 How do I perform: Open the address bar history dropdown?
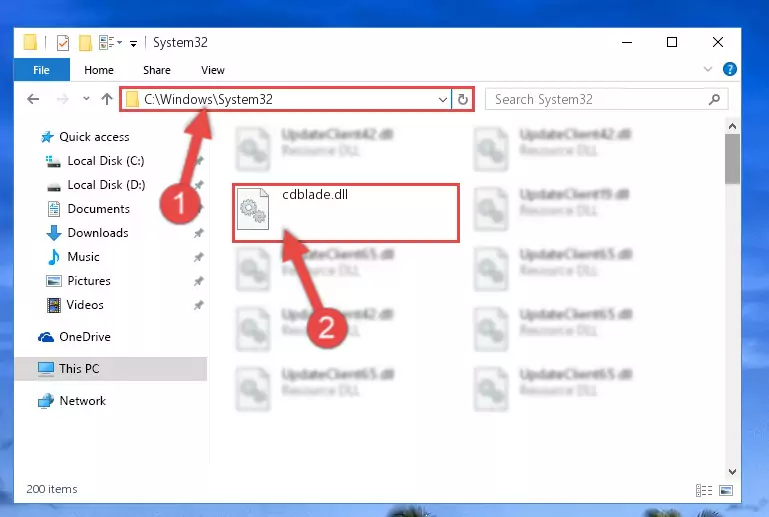tap(442, 100)
